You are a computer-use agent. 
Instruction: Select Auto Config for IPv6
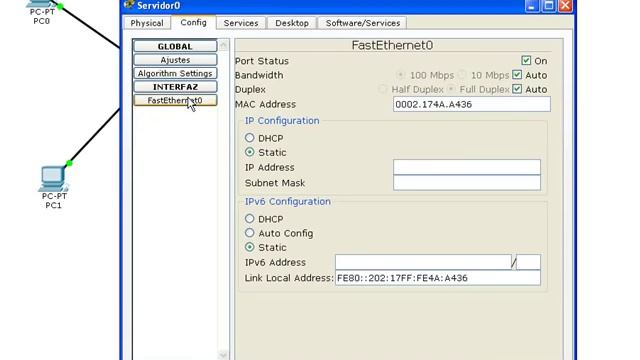[249, 233]
